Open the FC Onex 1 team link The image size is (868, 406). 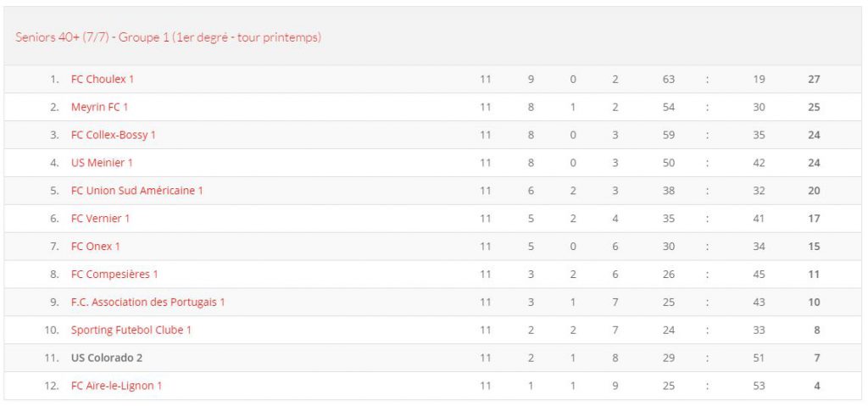pyautogui.click(x=95, y=247)
